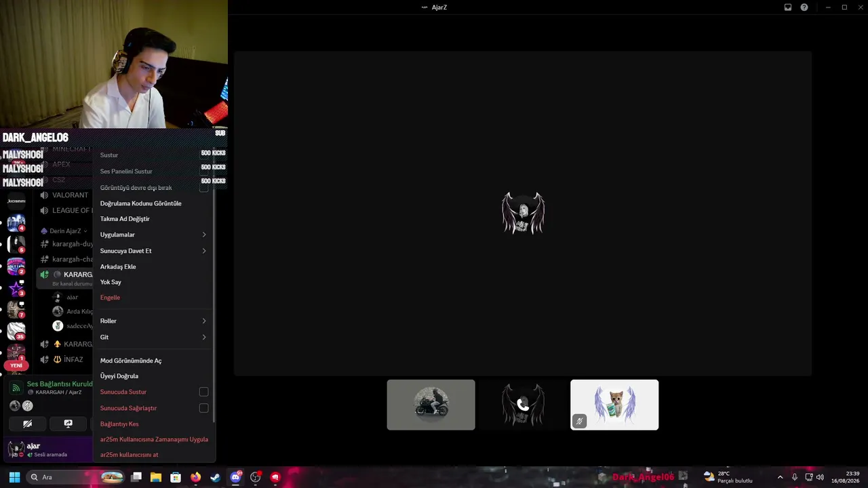Click the system tray microphone icon

tap(795, 477)
